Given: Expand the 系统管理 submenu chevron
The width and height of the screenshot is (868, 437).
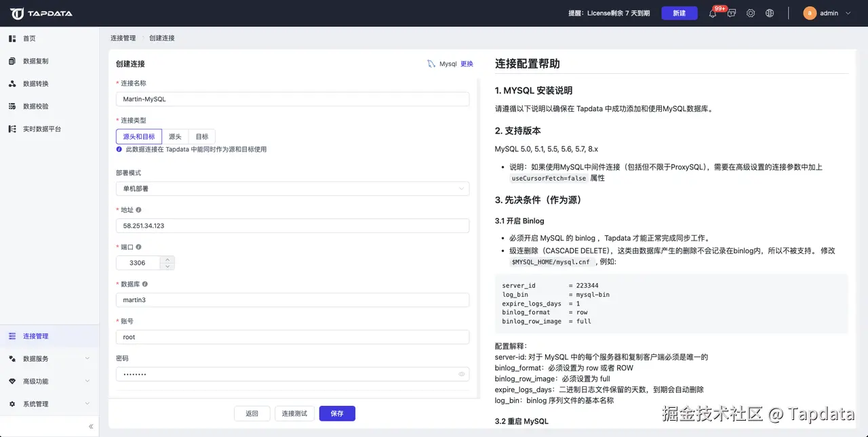Looking at the screenshot, I should click(x=87, y=404).
